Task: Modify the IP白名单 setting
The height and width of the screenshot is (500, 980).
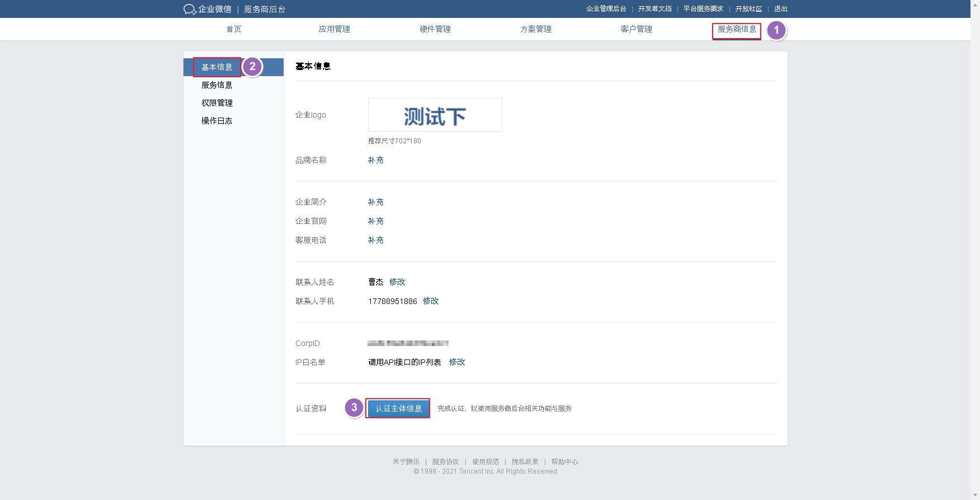Action: click(457, 362)
